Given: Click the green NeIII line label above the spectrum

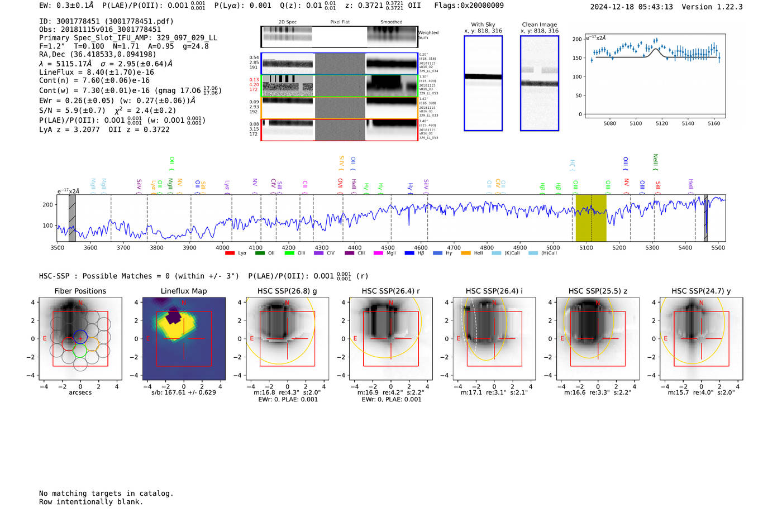Looking at the screenshot, I should tap(656, 162).
